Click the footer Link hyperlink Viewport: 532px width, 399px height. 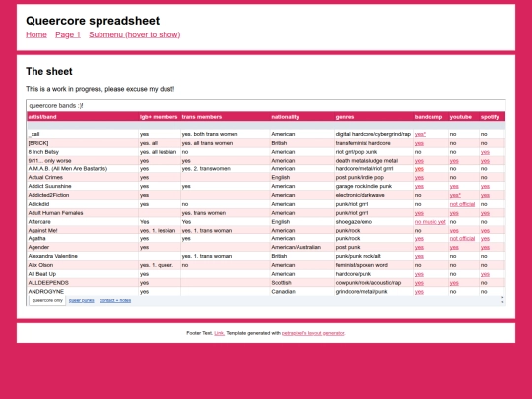[219, 333]
